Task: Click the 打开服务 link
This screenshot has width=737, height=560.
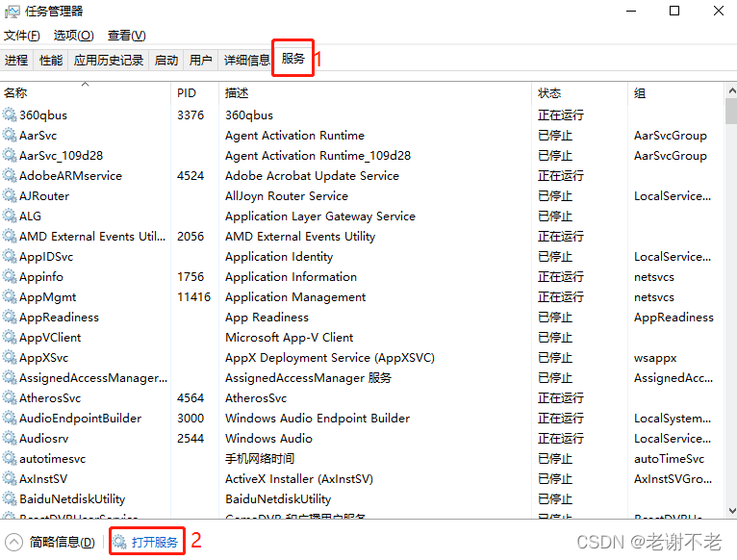Action: coord(155,542)
